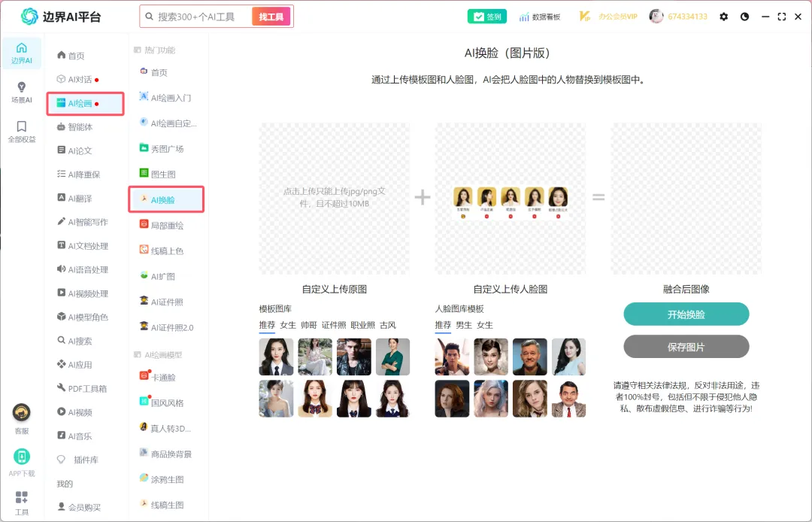Click the 签到 check-in button
Image resolution: width=812 pixels, height=522 pixels.
[486, 17]
